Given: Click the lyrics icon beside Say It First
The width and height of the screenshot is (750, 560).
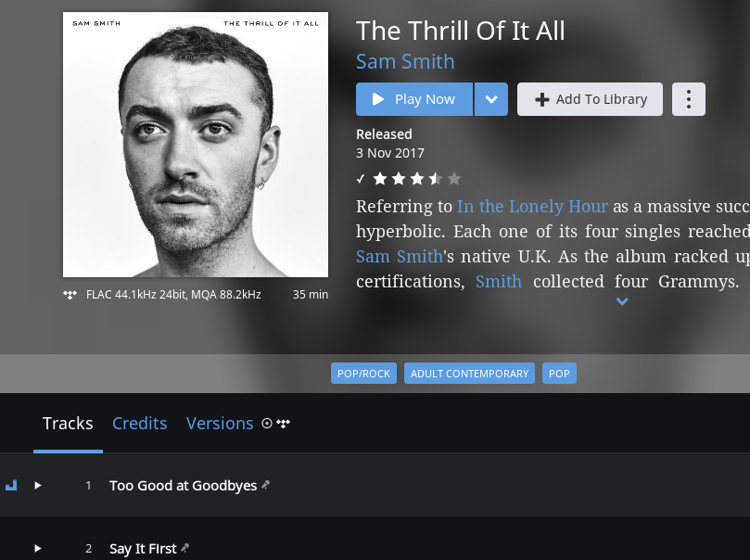Looking at the screenshot, I should (x=185, y=548).
